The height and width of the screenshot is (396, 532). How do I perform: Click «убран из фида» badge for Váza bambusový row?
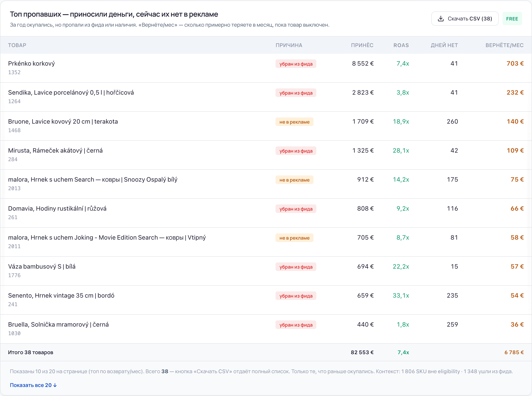pyautogui.click(x=296, y=267)
